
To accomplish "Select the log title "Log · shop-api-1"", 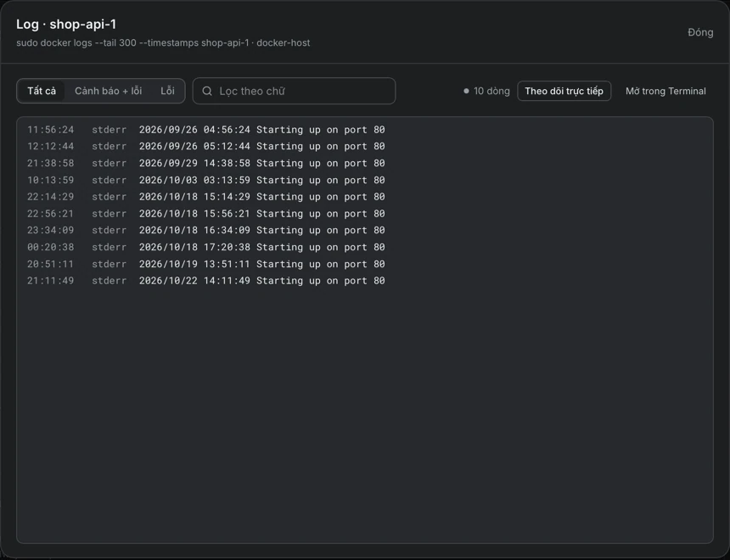I will (x=66, y=25).
